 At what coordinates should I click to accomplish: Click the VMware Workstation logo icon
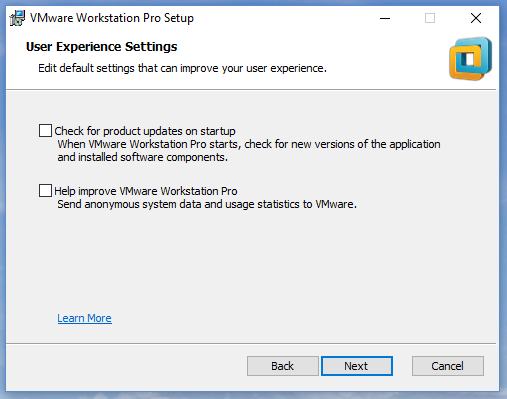[x=470, y=59]
